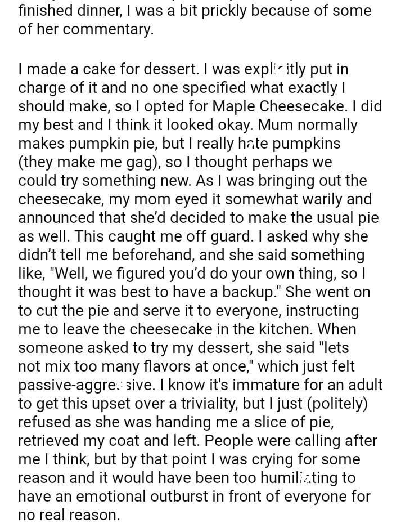The image size is (405, 532).
Task: Select the word "passive-aggressive"
Action: tap(82, 385)
